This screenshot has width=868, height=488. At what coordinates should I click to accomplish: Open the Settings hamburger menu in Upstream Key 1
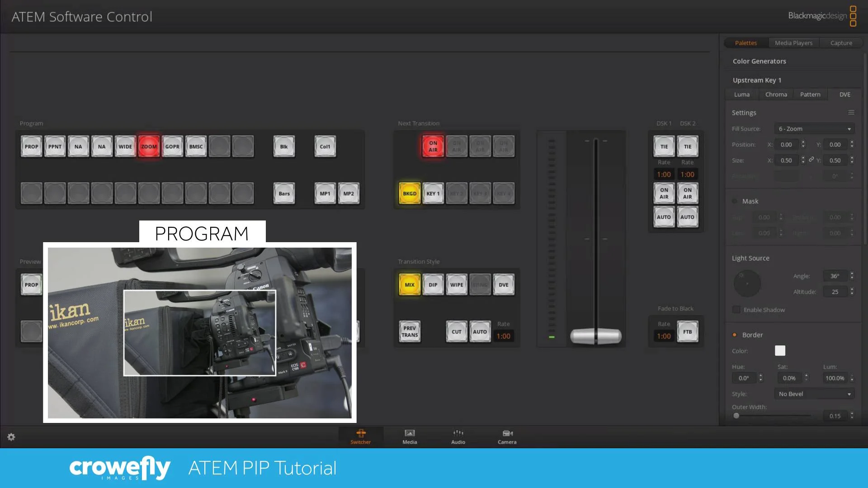[851, 112]
